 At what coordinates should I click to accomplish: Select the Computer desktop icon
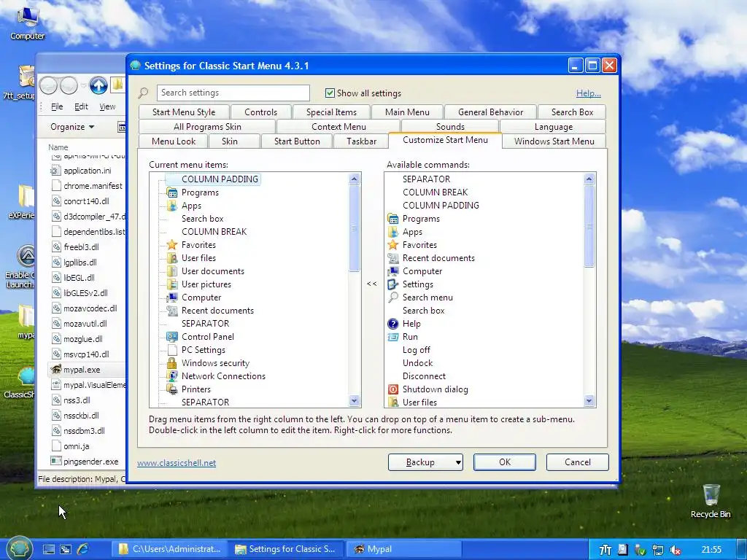27,23
